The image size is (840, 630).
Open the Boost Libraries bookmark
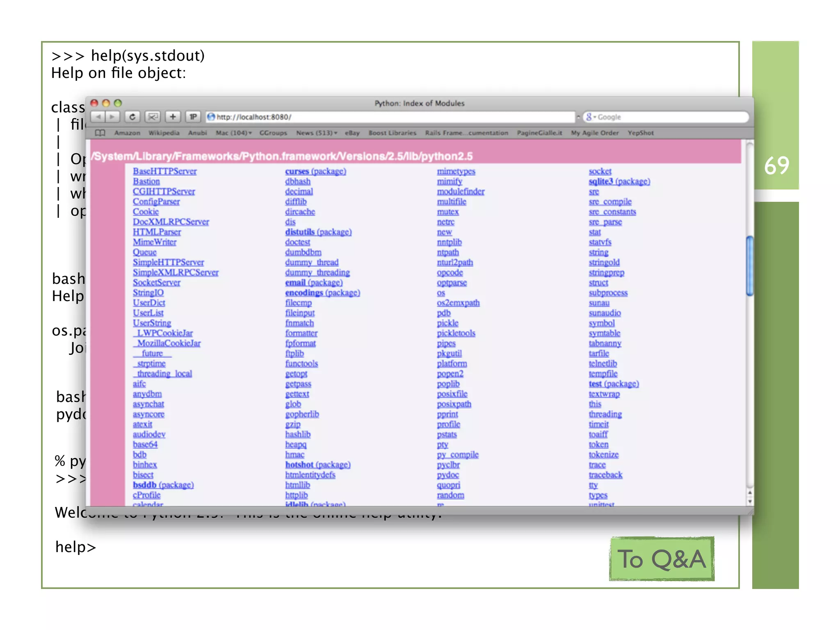point(392,133)
